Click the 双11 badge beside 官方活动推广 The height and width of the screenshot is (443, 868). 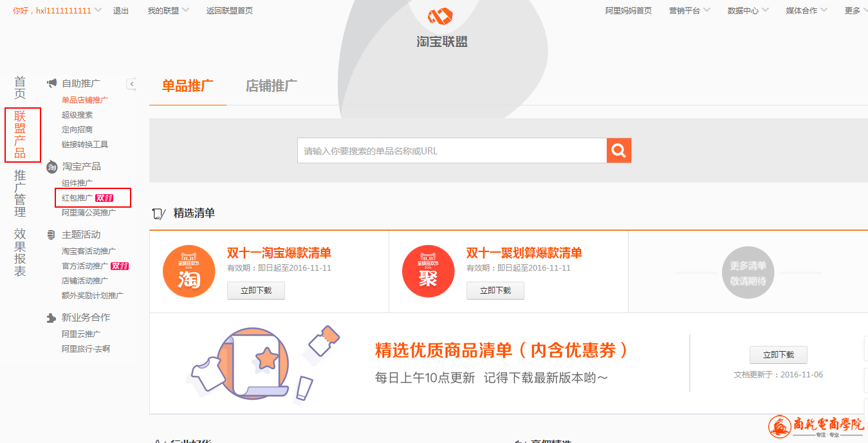click(120, 266)
